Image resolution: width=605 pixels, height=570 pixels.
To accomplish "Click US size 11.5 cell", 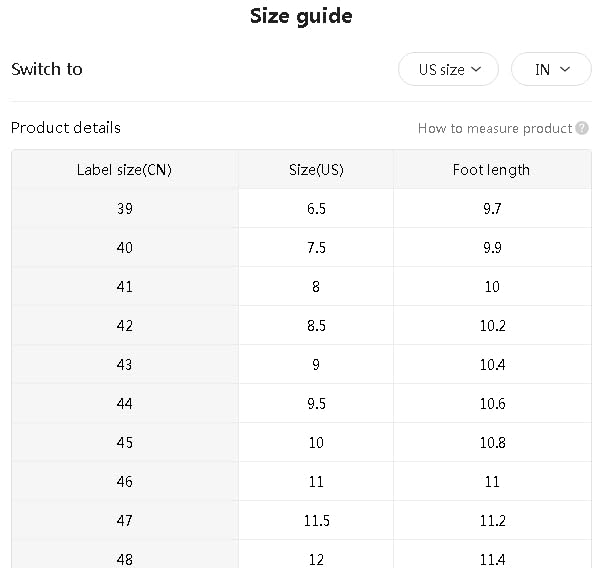I will pyautogui.click(x=316, y=520).
